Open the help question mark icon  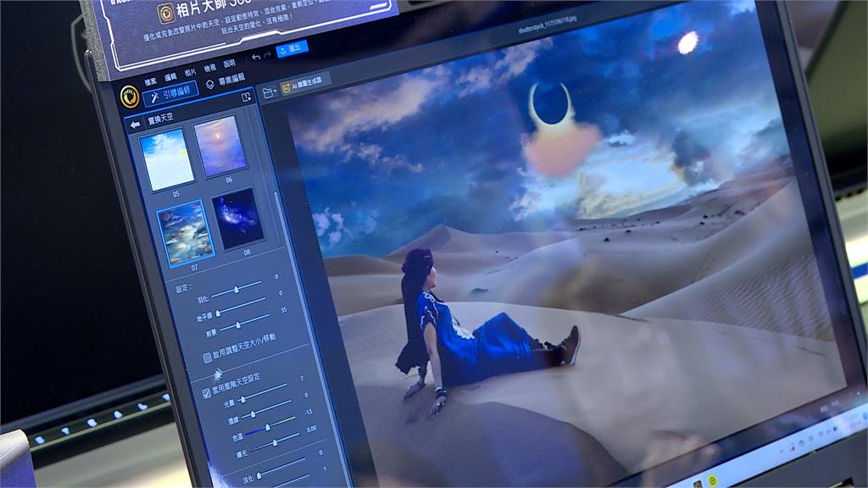tap(247, 97)
